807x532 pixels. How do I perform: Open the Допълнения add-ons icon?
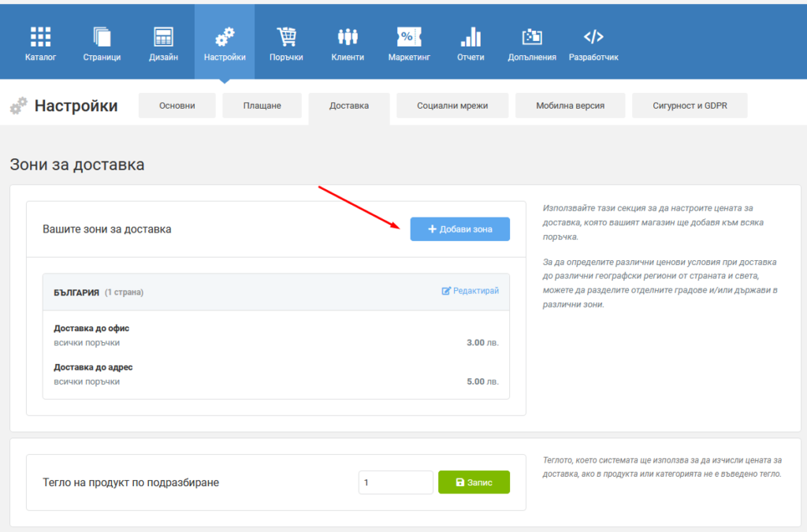pos(532,37)
